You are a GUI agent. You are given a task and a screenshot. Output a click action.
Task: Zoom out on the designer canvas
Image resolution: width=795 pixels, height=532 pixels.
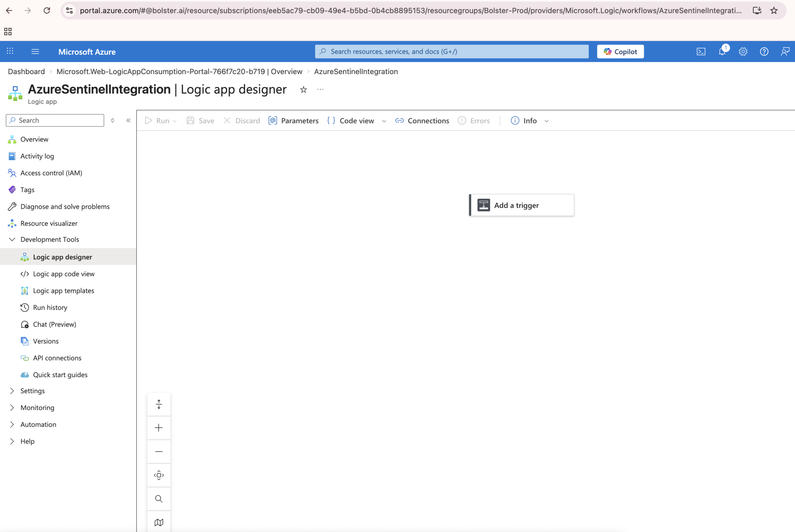click(x=159, y=452)
